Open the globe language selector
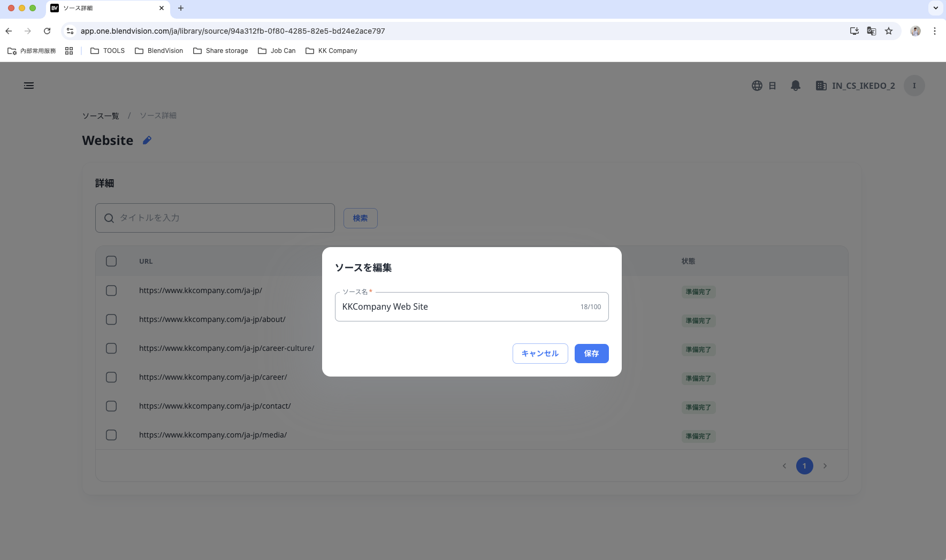 pyautogui.click(x=757, y=86)
